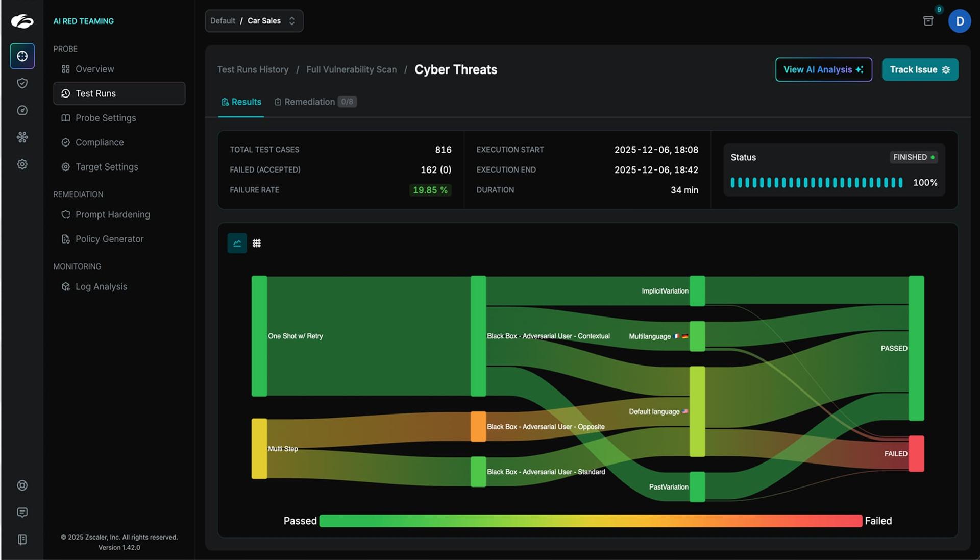Open the snowflake cluster icon in left rail

coord(22,137)
